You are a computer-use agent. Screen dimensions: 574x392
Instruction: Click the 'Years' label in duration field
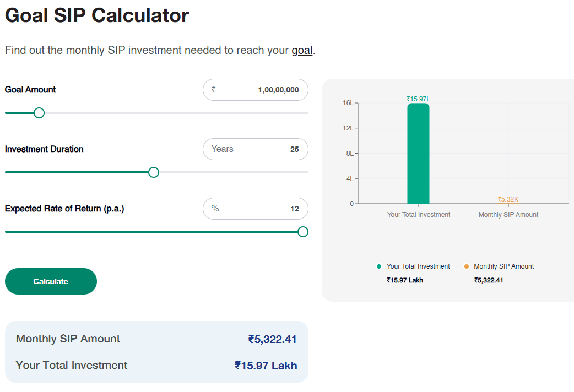[x=223, y=149]
